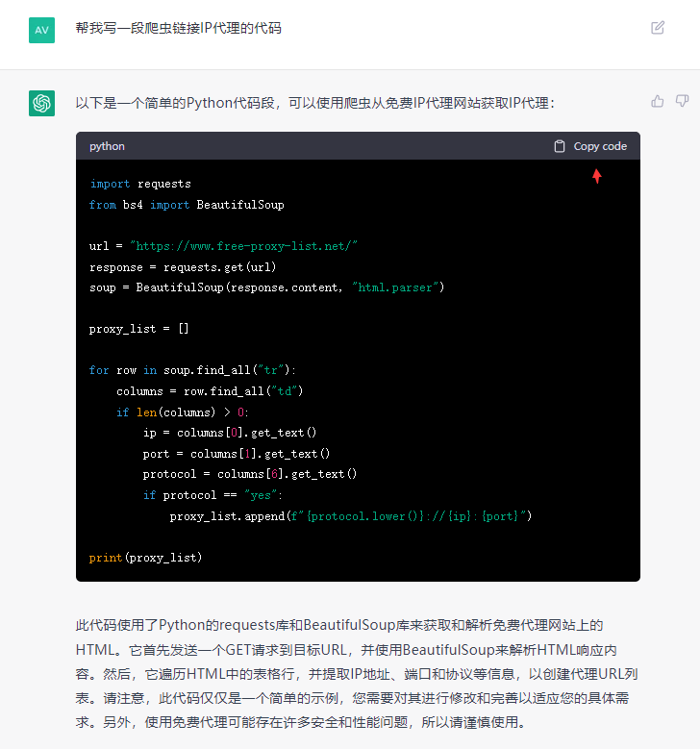Click the 'proxy_list.append' code line
Image resolution: width=700 pixels, height=749 pixels.
click(350, 516)
